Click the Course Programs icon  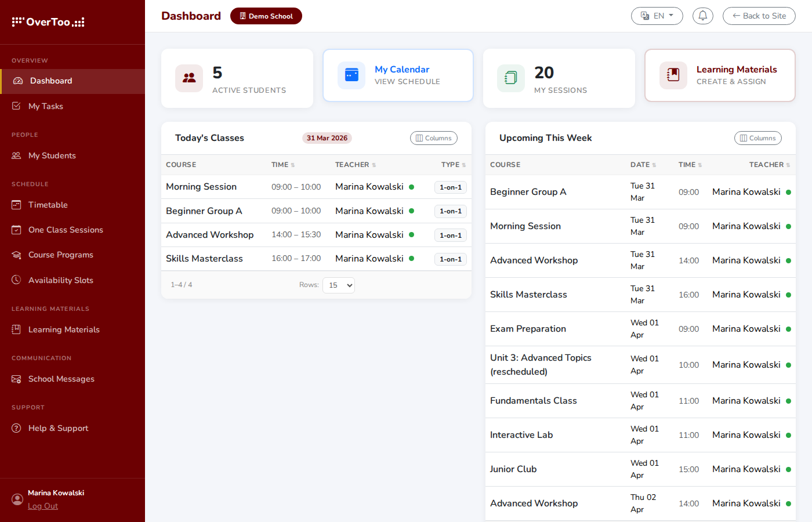coord(16,255)
